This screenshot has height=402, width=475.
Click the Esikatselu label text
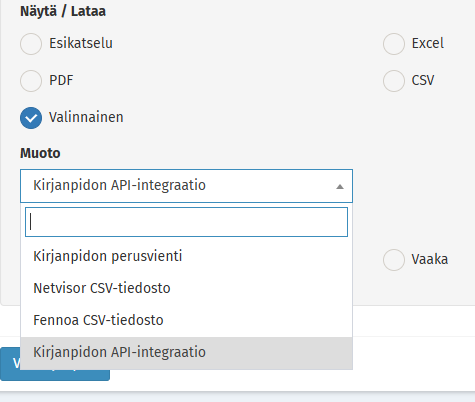(81, 43)
